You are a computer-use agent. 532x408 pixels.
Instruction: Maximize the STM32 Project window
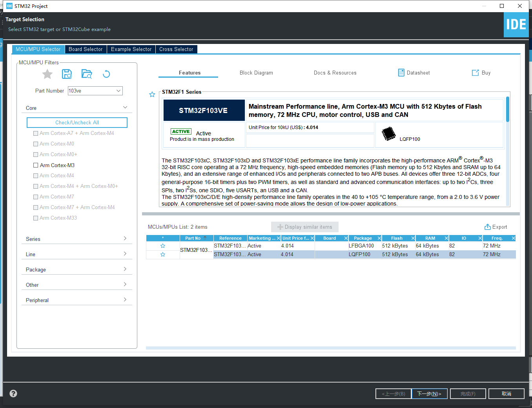click(502, 6)
